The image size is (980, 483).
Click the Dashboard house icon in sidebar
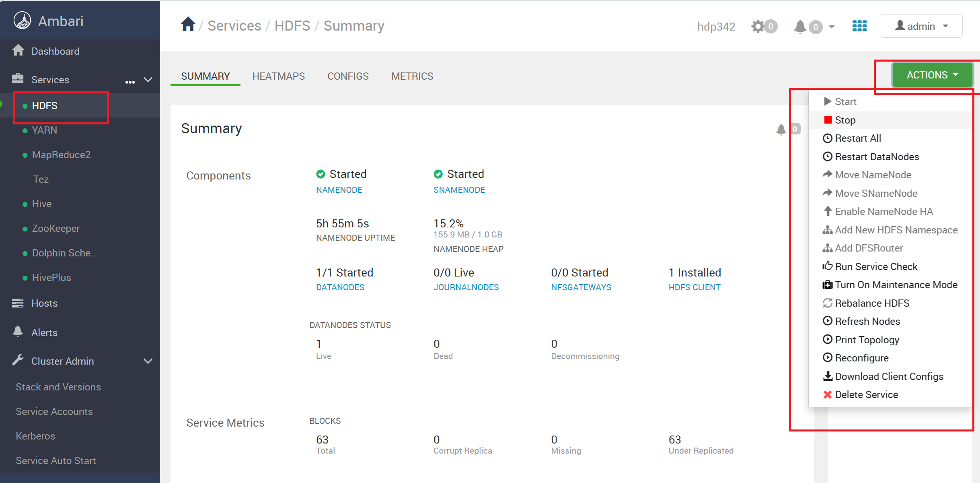click(18, 50)
